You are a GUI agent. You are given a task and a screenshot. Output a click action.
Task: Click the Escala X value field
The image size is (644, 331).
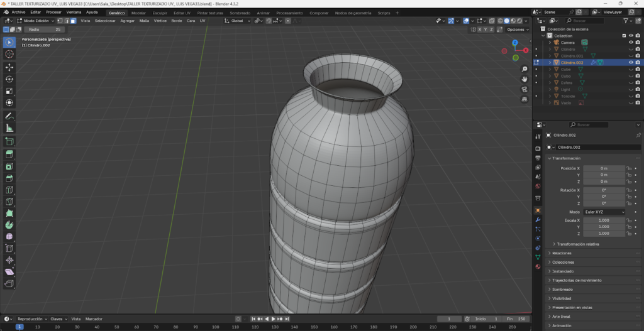tap(604, 220)
